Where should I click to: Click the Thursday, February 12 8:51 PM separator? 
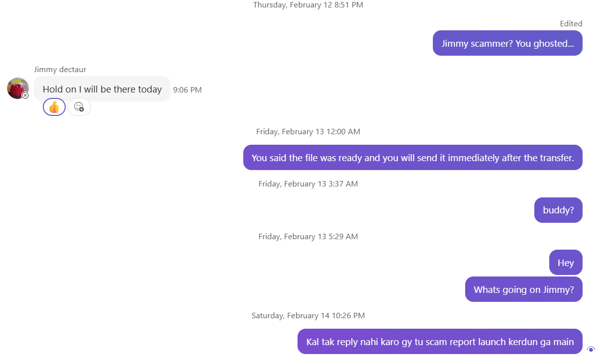pos(308,5)
